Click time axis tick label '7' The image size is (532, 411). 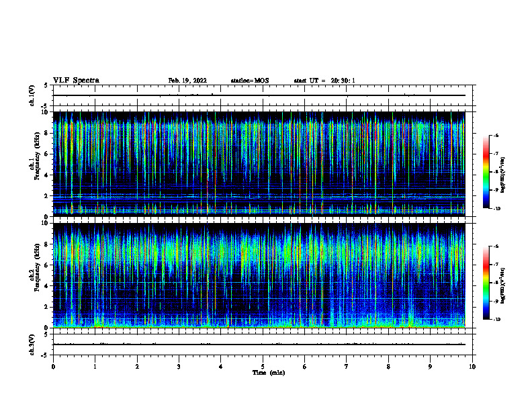pyautogui.click(x=347, y=367)
